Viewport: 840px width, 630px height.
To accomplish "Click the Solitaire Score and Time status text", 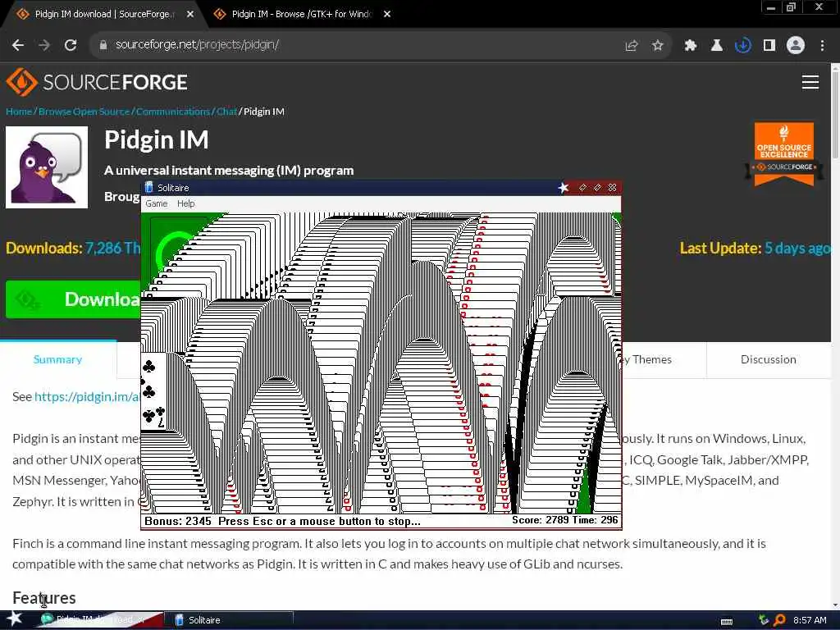I will coord(564,520).
